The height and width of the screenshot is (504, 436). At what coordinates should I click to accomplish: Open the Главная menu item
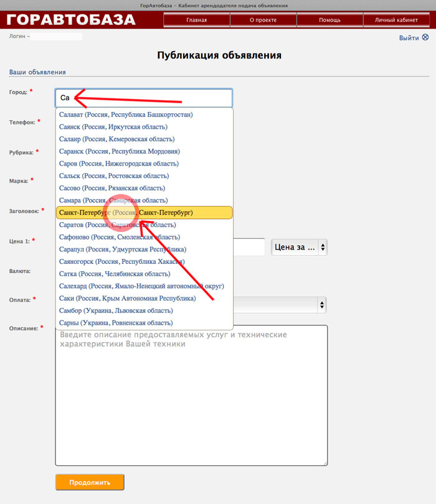tap(197, 20)
